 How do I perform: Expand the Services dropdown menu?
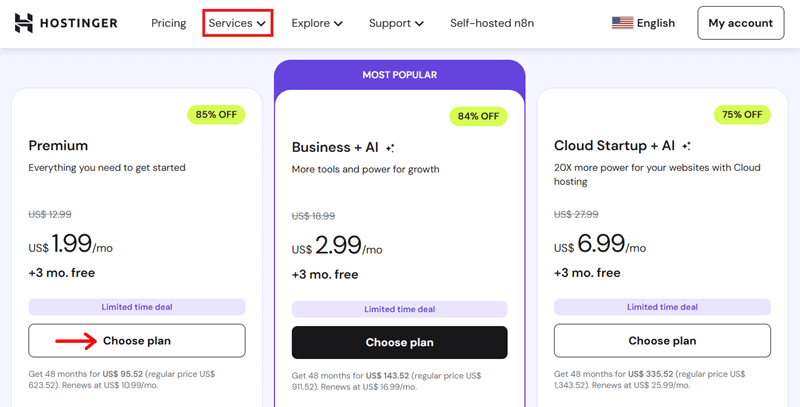[237, 23]
